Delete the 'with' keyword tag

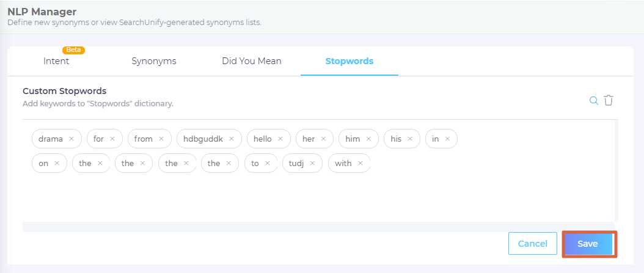(360, 164)
